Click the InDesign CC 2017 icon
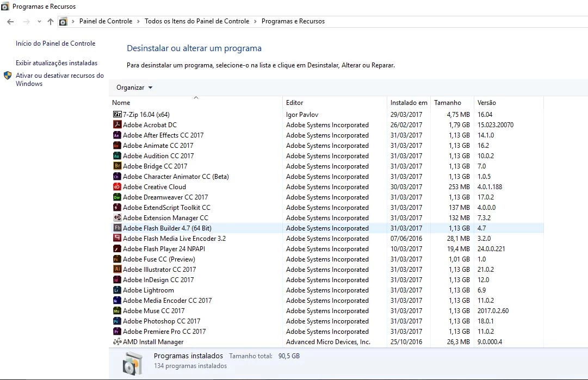The image size is (588, 380). pos(117,279)
